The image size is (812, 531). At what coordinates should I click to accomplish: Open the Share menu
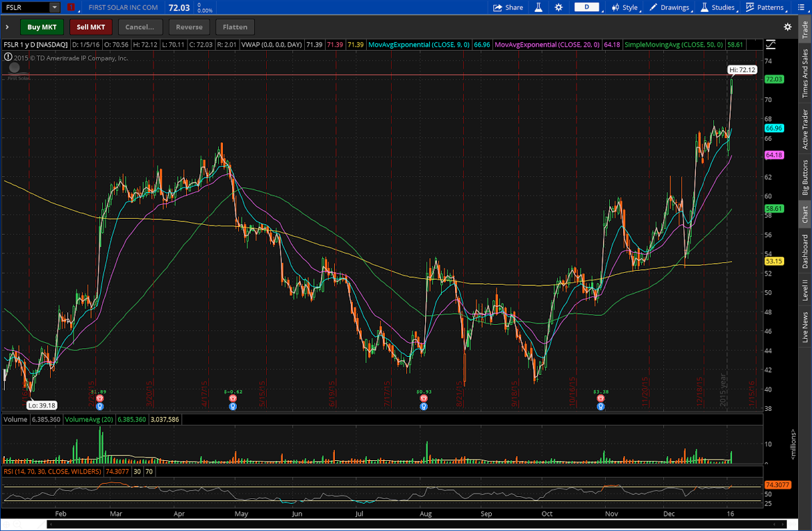[x=508, y=8]
